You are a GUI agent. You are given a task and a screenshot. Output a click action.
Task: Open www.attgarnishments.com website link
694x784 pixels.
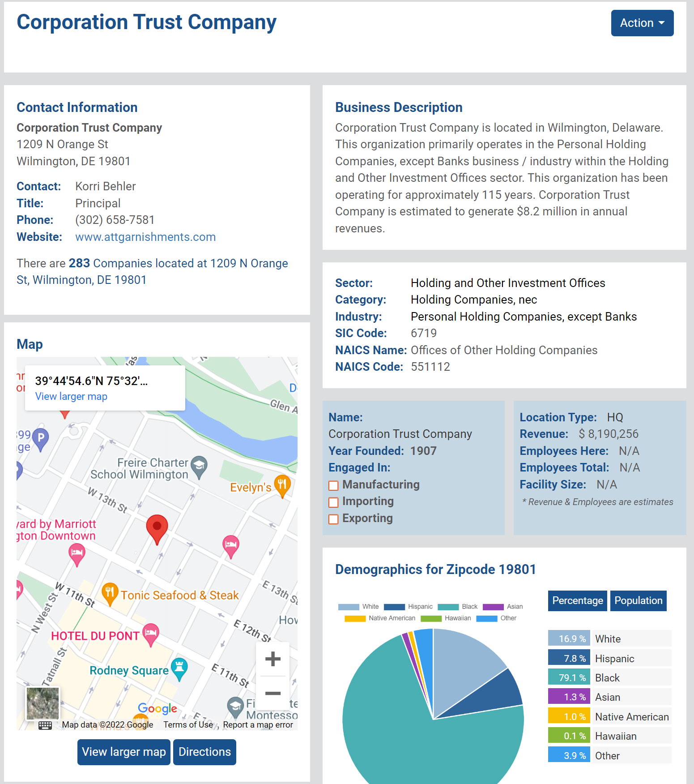point(145,237)
